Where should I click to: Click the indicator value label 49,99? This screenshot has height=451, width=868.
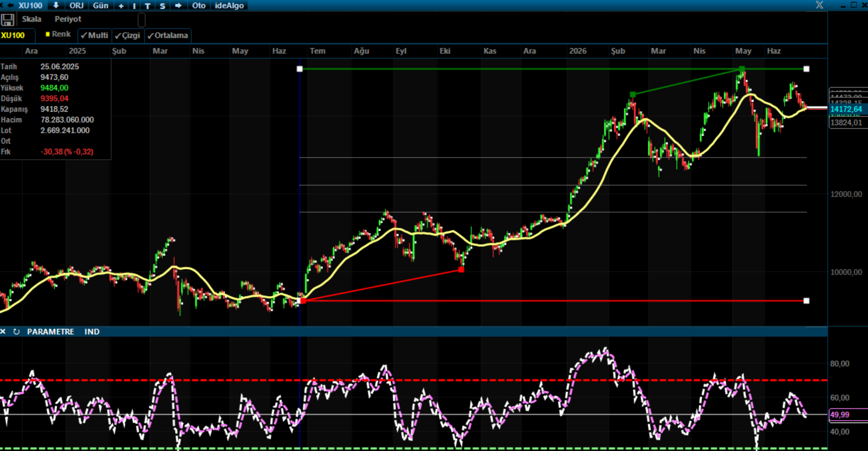[848, 415]
